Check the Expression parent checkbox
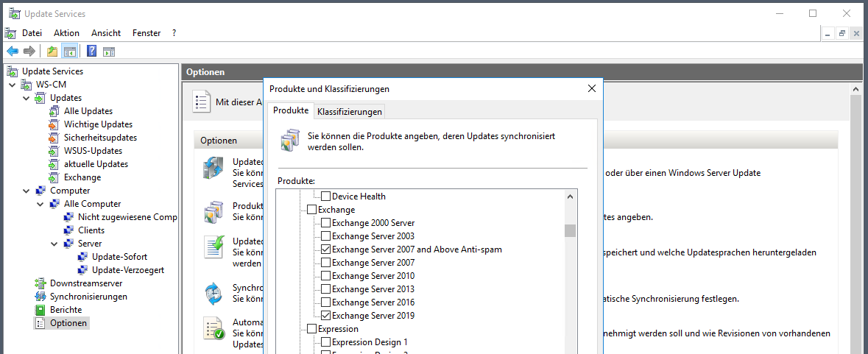 311,329
